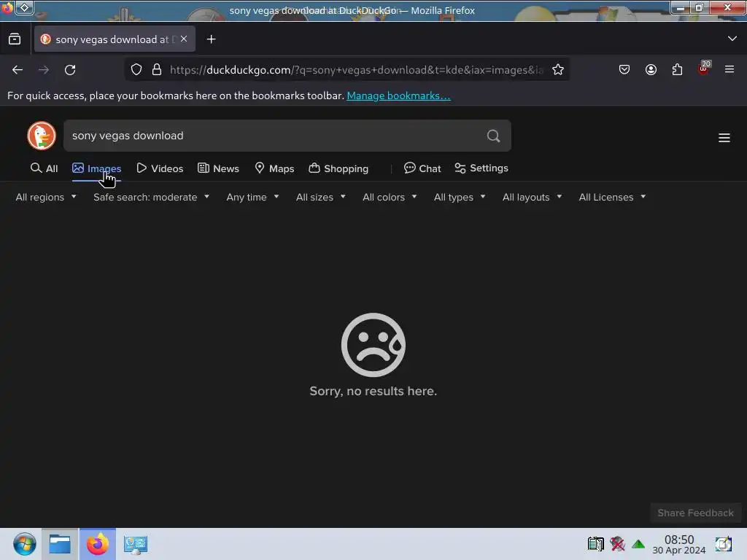
Task: Click the DuckDuckGo duck logo
Action: click(42, 136)
